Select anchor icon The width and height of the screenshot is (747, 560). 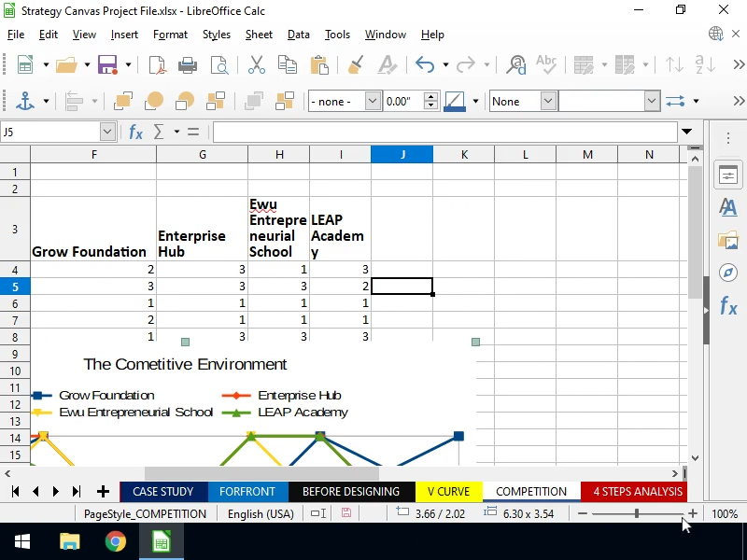25,101
